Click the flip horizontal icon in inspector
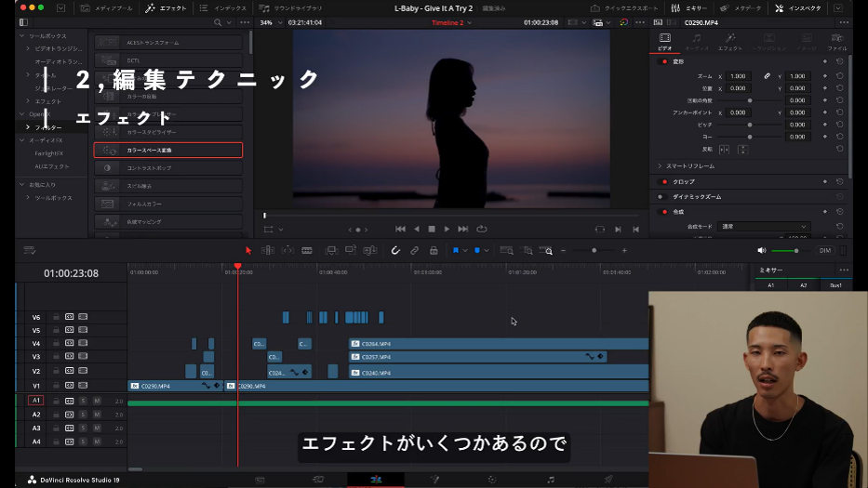This screenshot has height=488, width=868. (723, 149)
